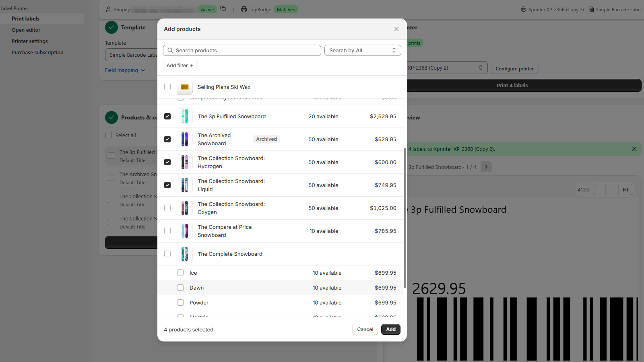Click The Complete Snowboard thumbnail

[185, 254]
